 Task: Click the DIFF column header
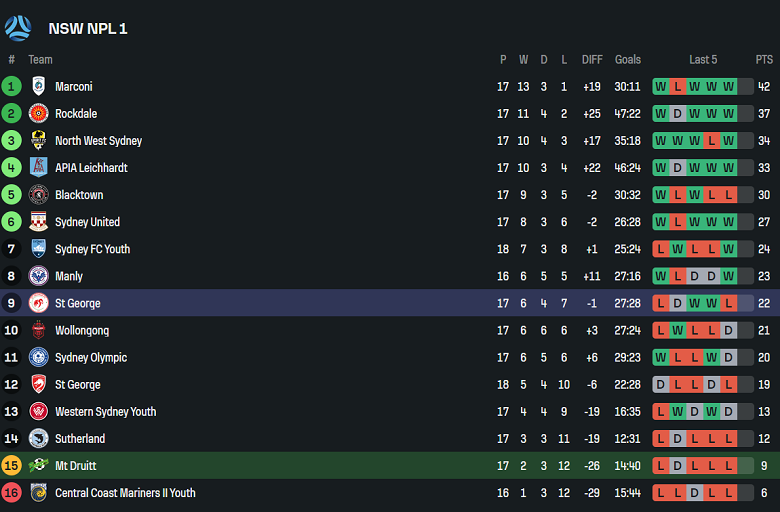click(x=592, y=60)
